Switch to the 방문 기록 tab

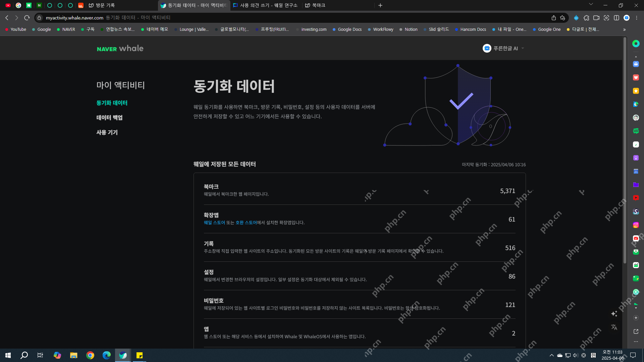121,5
